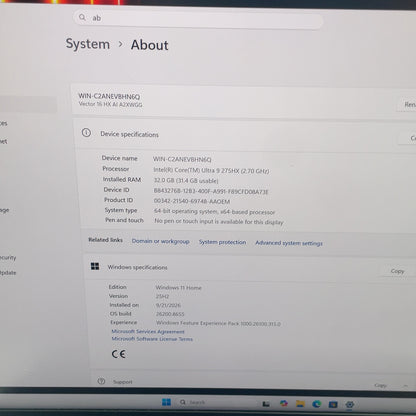Click the Windows logo beside Windows specifications
The height and width of the screenshot is (416, 416).
pyautogui.click(x=95, y=266)
